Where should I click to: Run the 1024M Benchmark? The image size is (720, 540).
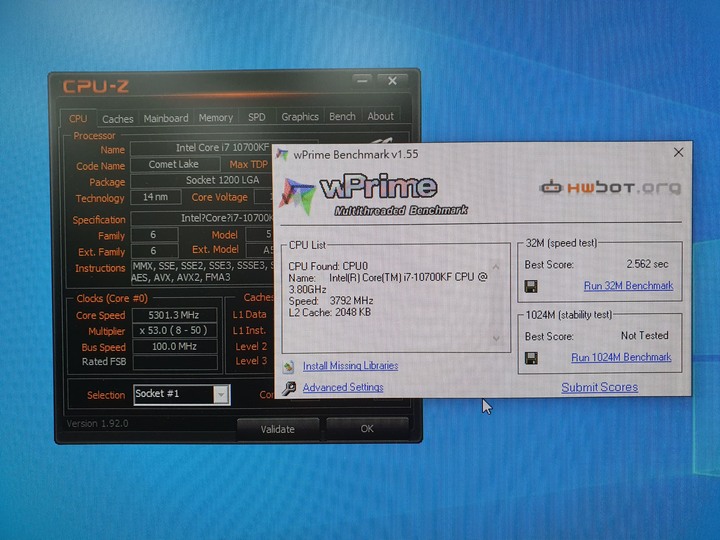coord(621,357)
